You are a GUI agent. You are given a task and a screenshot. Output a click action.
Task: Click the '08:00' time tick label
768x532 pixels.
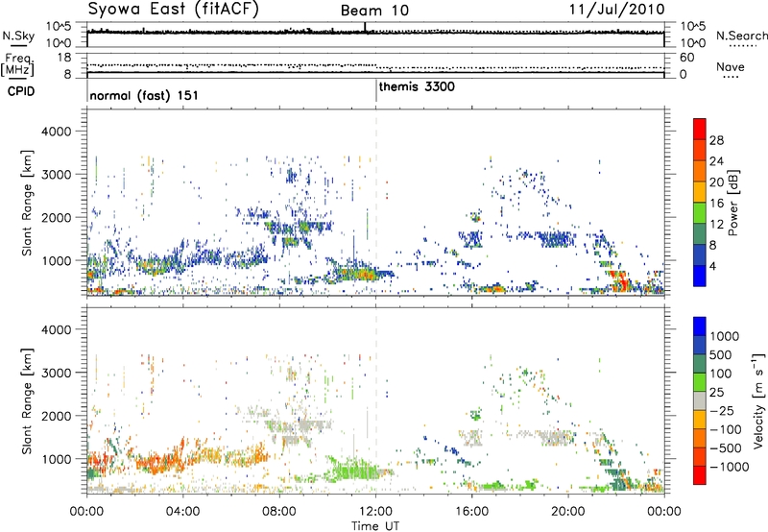coord(279,512)
